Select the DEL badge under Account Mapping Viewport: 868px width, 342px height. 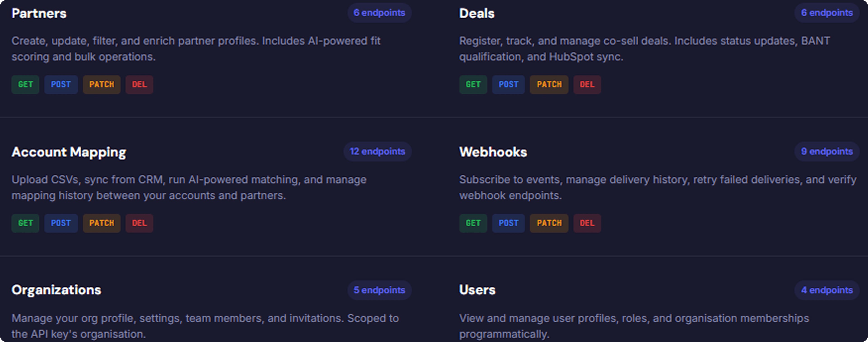pos(139,223)
